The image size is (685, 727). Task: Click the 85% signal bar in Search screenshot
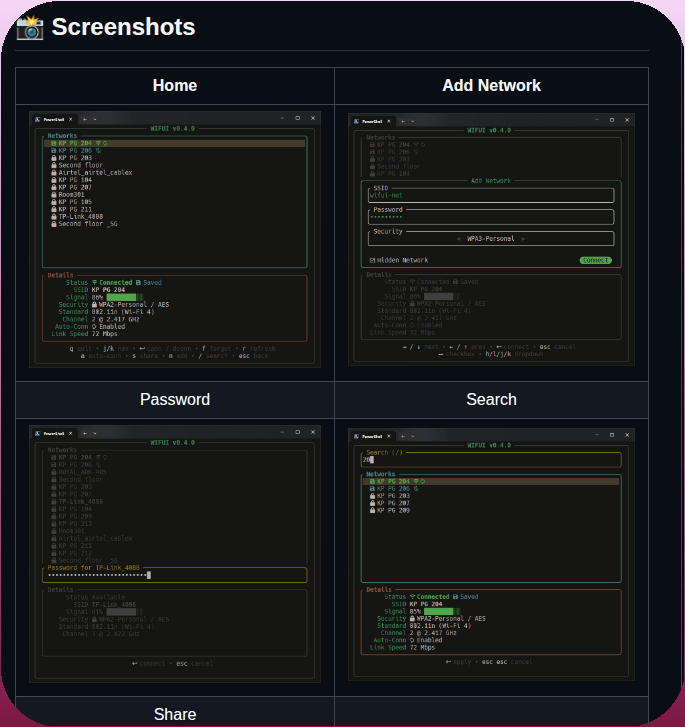[x=442, y=612]
